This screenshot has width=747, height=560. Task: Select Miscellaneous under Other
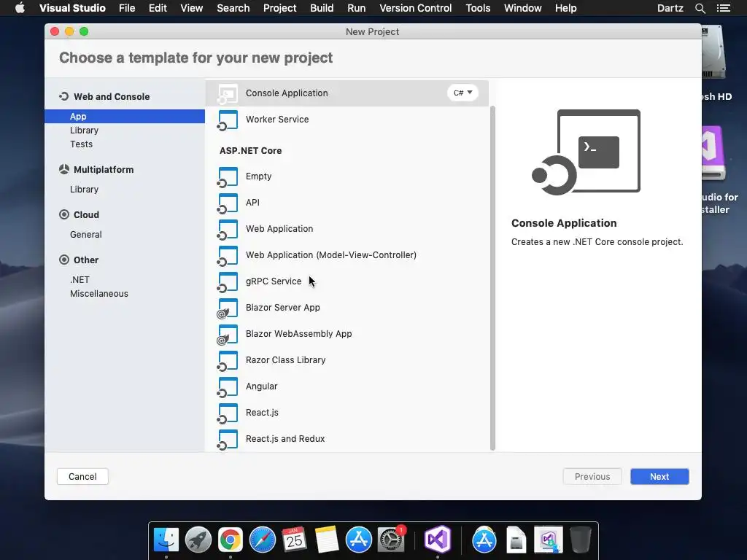[125, 293]
